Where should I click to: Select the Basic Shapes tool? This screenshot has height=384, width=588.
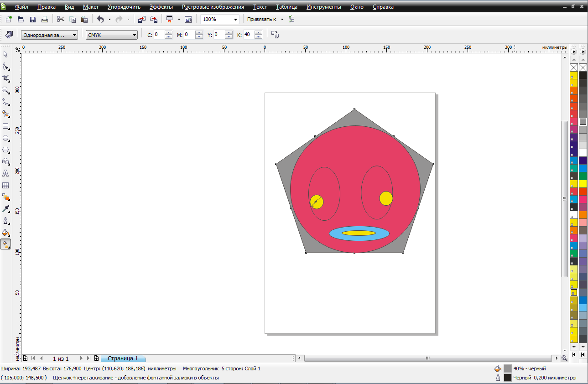[6, 161]
